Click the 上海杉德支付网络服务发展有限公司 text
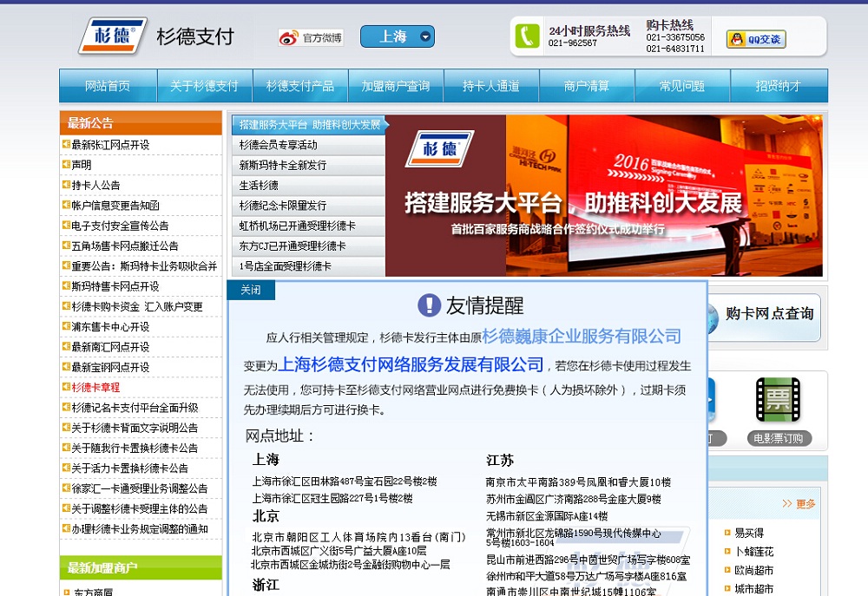 [x=411, y=364]
